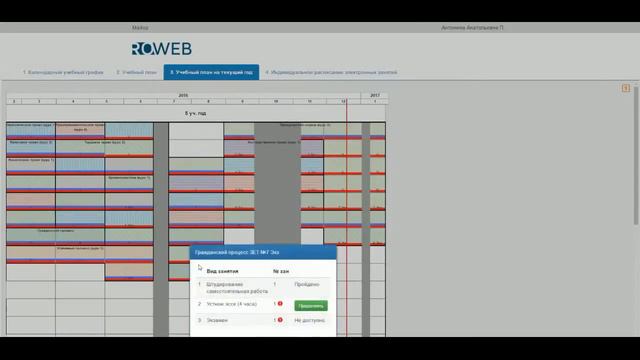Click the 5 уч. год header row

tap(196, 113)
